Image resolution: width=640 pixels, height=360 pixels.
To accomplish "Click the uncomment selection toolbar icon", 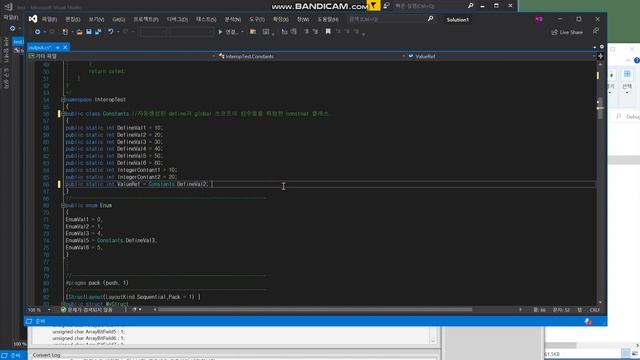I will [293, 32].
